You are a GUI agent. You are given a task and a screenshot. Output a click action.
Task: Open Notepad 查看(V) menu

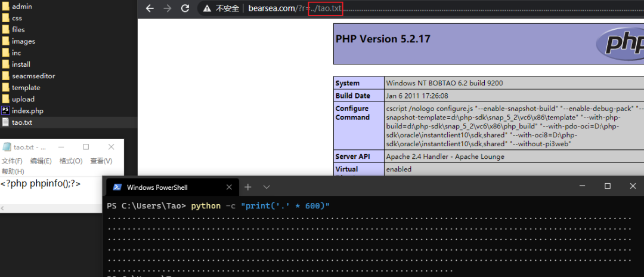point(101,161)
